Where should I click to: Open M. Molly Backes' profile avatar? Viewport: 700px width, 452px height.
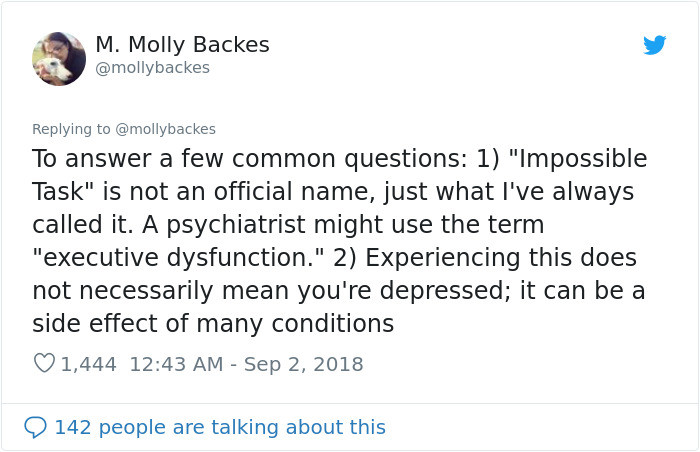pos(59,59)
